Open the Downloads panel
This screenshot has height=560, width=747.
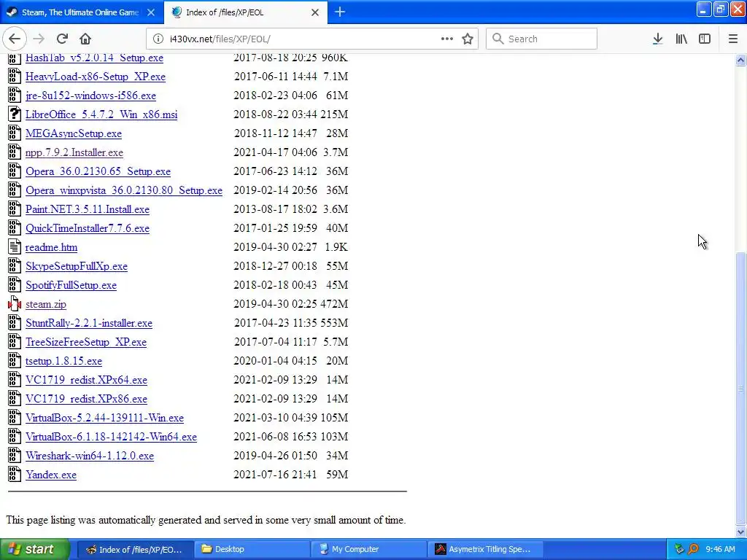click(657, 39)
